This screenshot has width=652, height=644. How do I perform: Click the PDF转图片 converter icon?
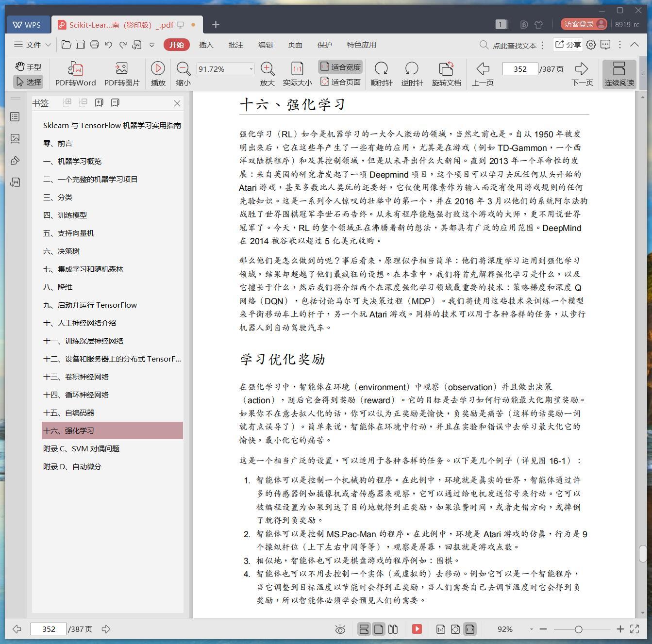(x=121, y=68)
